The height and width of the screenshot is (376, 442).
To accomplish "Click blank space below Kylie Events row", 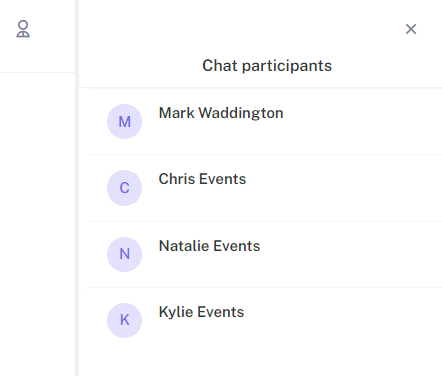I will (260, 363).
